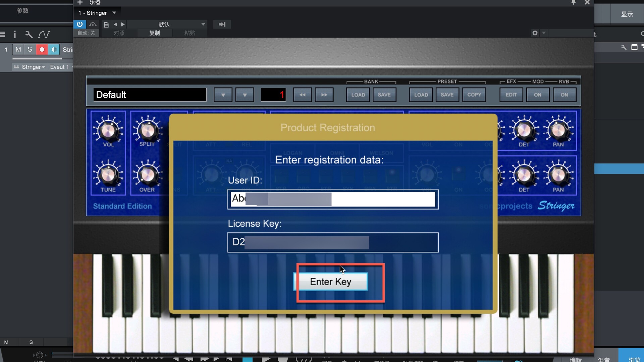This screenshot has width=644, height=362.
Task: Click the 复制 copy tab
Action: 155,33
